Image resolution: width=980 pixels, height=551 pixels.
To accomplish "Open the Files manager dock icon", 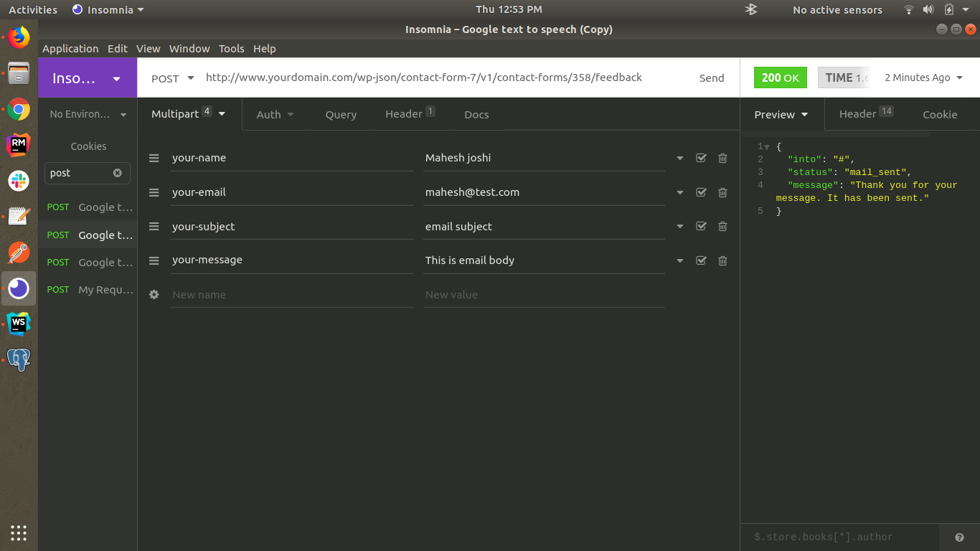I will pyautogui.click(x=19, y=73).
